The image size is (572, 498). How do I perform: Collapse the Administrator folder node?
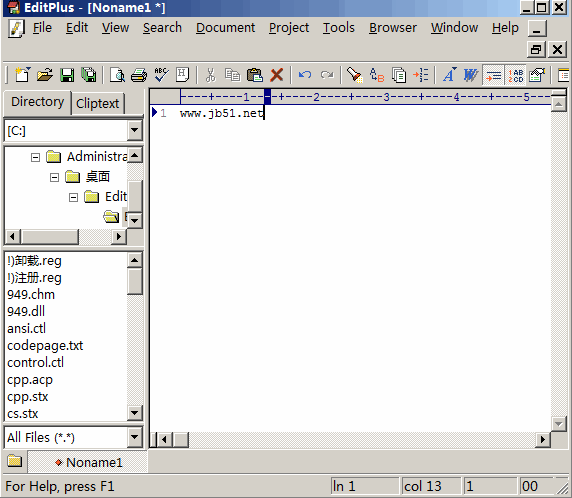pos(35,158)
